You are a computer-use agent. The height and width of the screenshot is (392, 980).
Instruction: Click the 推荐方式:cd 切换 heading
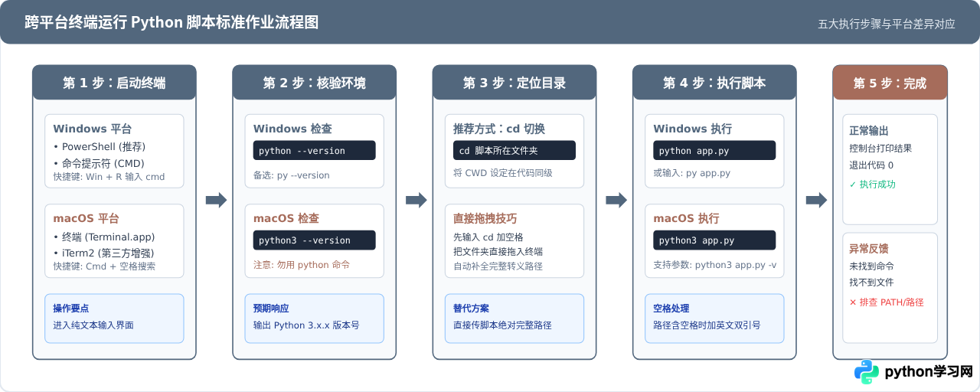pyautogui.click(x=499, y=129)
